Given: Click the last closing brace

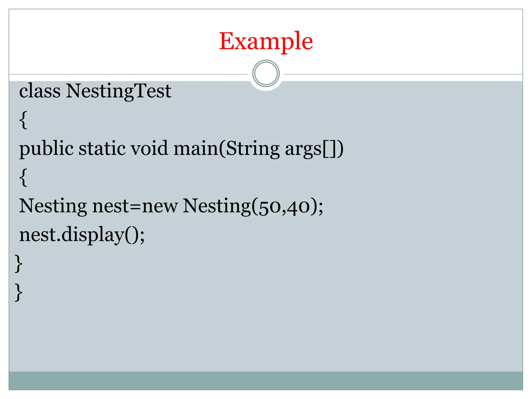Looking at the screenshot, I should click(18, 292).
